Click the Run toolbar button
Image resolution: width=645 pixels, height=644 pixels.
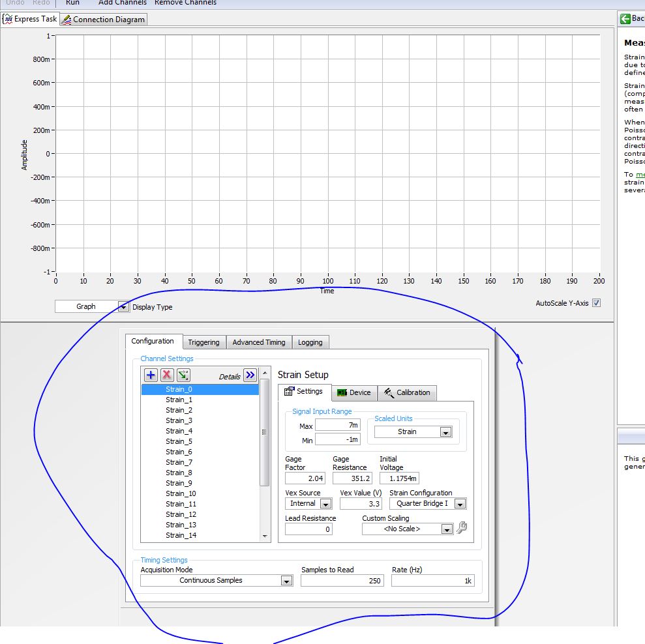pyautogui.click(x=72, y=3)
